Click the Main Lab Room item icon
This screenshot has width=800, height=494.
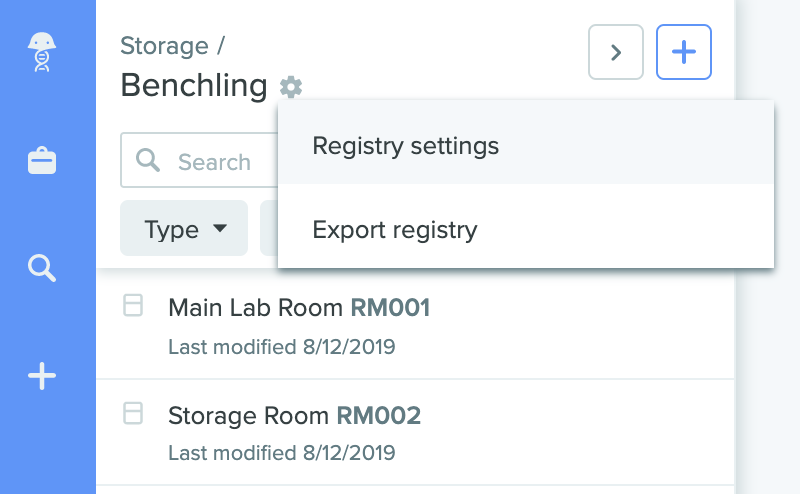pyautogui.click(x=133, y=305)
